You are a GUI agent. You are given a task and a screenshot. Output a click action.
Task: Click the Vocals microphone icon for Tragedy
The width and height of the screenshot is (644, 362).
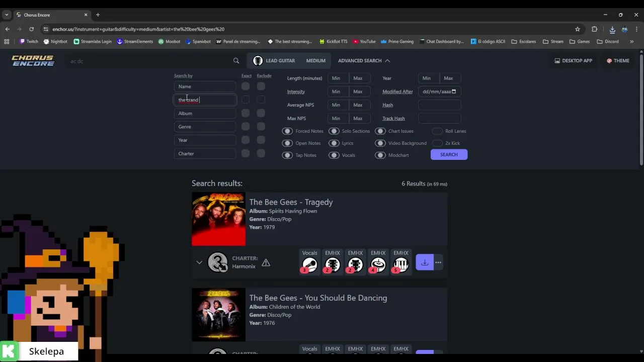[309, 265]
